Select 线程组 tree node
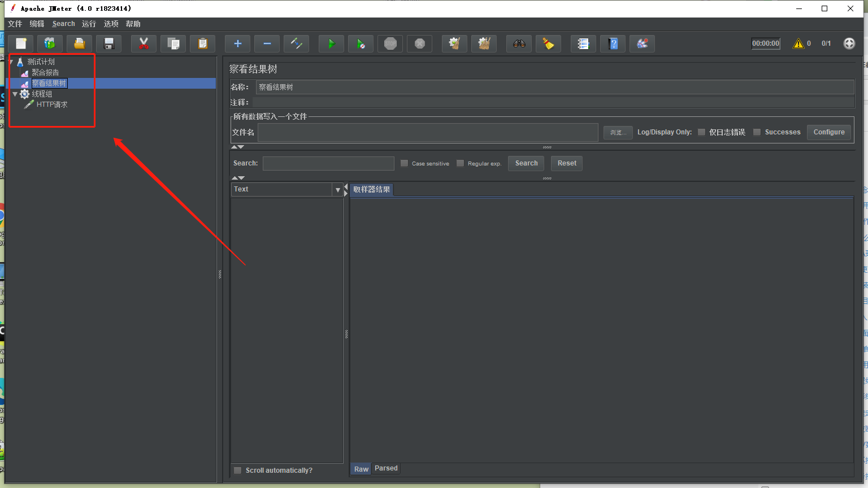The height and width of the screenshot is (488, 868). [x=42, y=94]
